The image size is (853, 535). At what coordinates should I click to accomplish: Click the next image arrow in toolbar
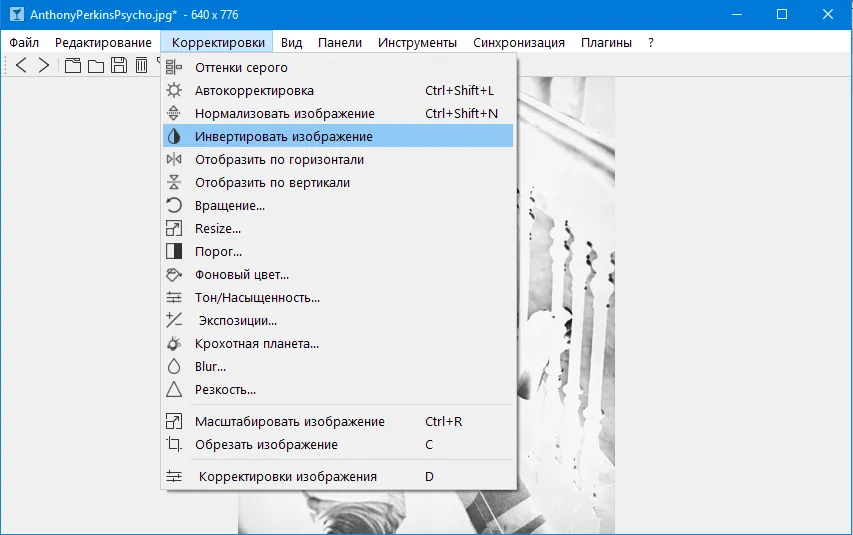[x=44, y=65]
